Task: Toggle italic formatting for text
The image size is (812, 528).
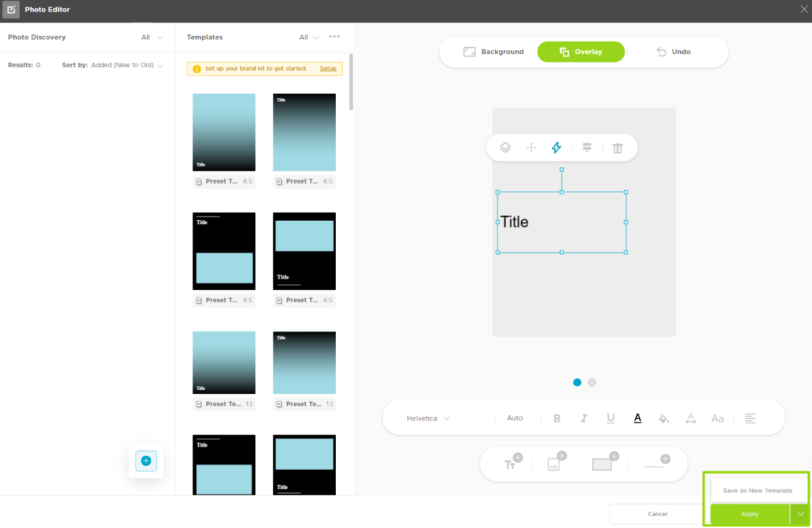Action: pos(584,418)
